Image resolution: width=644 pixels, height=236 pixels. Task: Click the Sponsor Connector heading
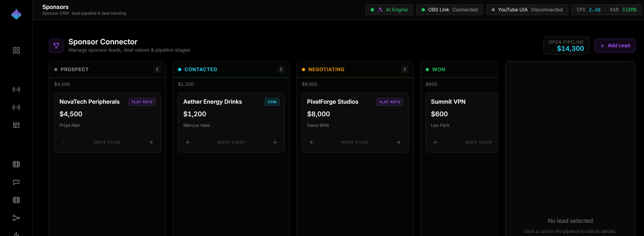(103, 42)
